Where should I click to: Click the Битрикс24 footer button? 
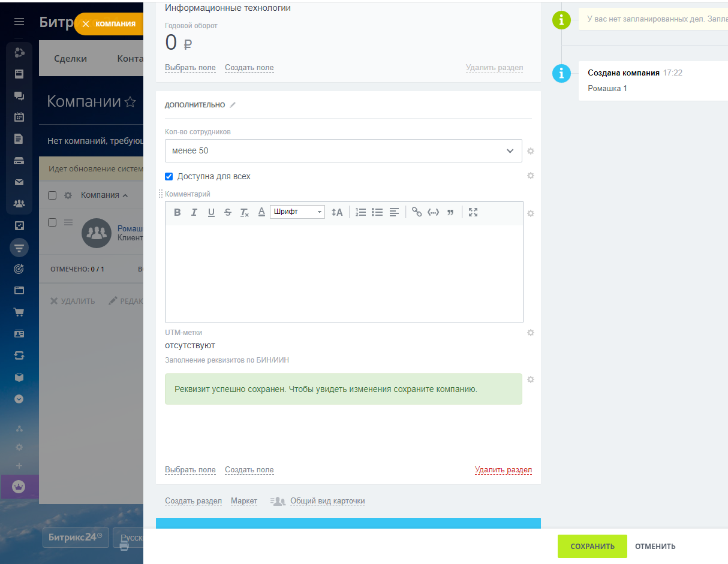tap(76, 538)
